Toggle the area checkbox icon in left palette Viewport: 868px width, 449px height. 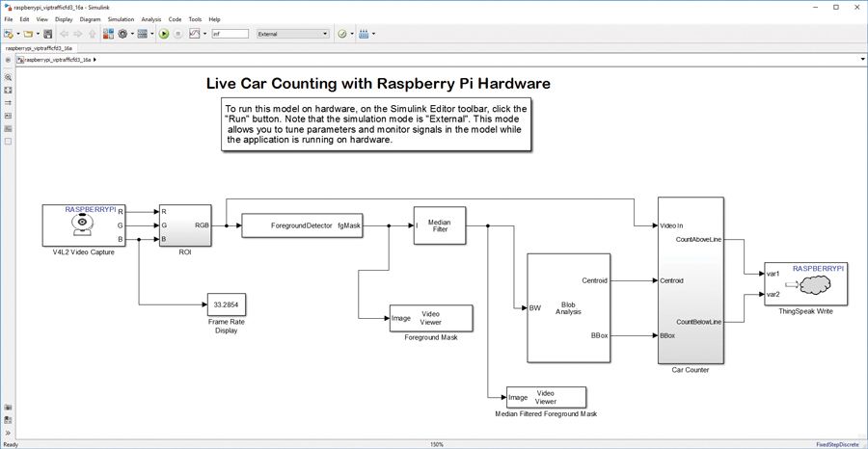8,141
